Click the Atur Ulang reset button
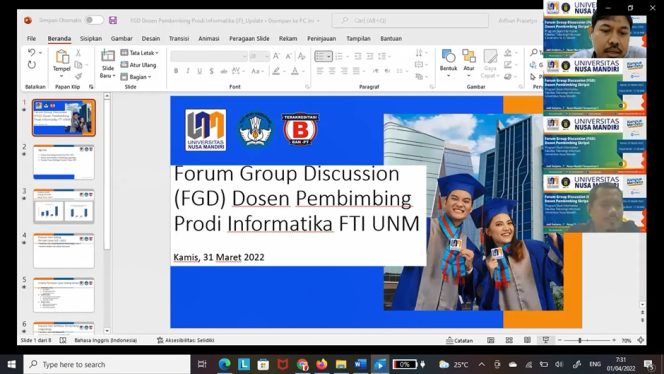The image size is (664, 374). [x=138, y=65]
